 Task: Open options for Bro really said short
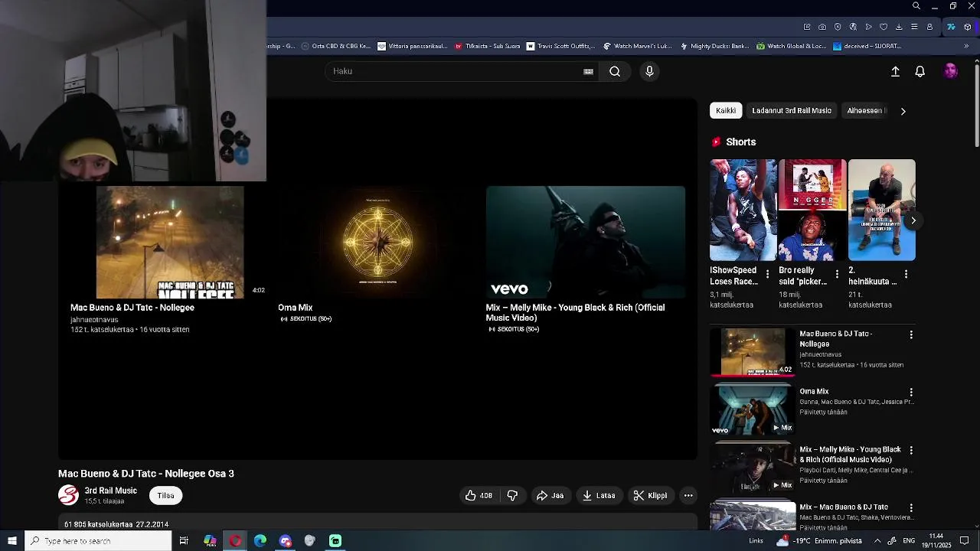point(837,274)
